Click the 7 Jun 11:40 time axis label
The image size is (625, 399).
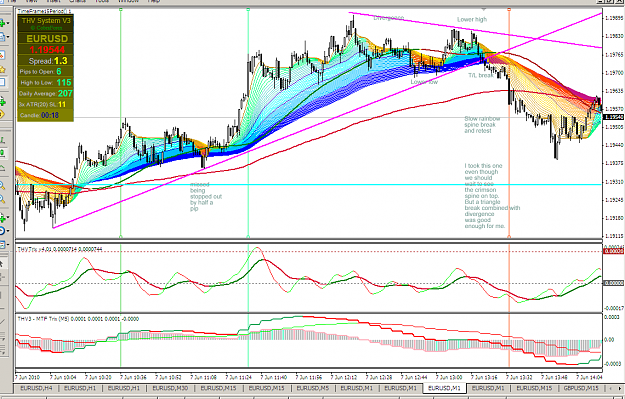273,377
